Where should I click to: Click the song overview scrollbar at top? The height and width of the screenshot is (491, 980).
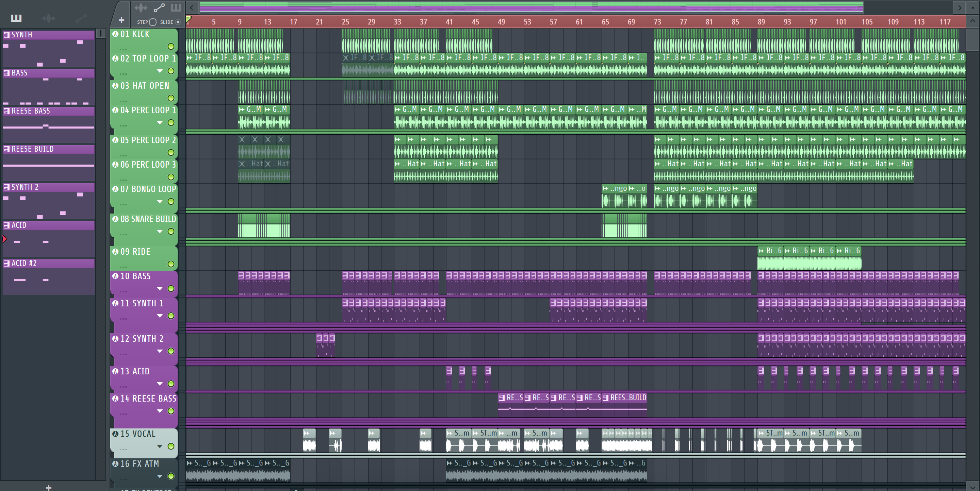click(x=531, y=7)
